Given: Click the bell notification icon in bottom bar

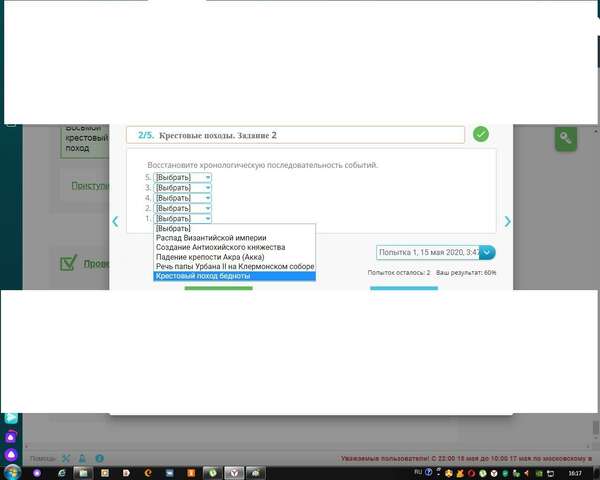Looking at the screenshot, I should point(82,458).
